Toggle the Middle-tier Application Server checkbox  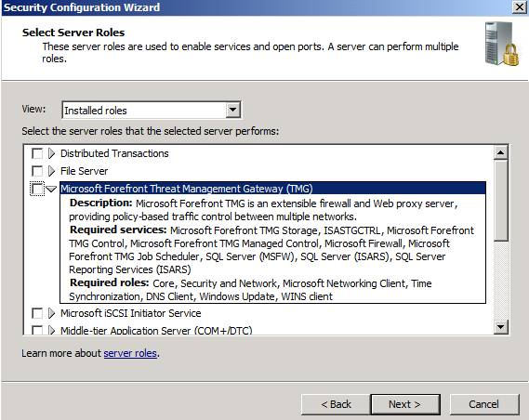(x=37, y=330)
